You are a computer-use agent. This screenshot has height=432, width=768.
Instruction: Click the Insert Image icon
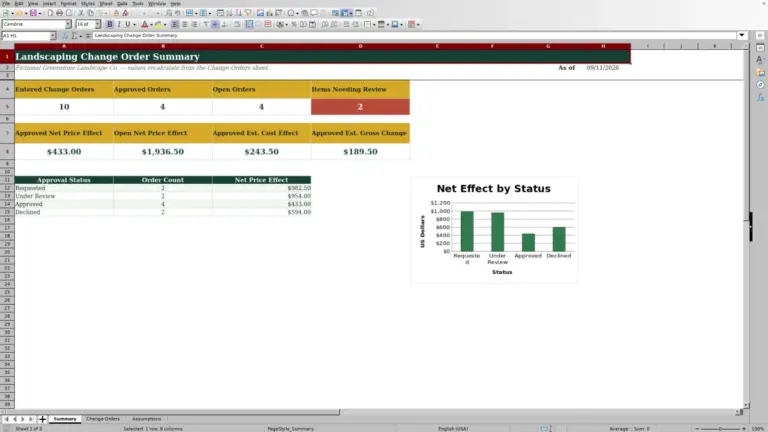coord(261,13)
